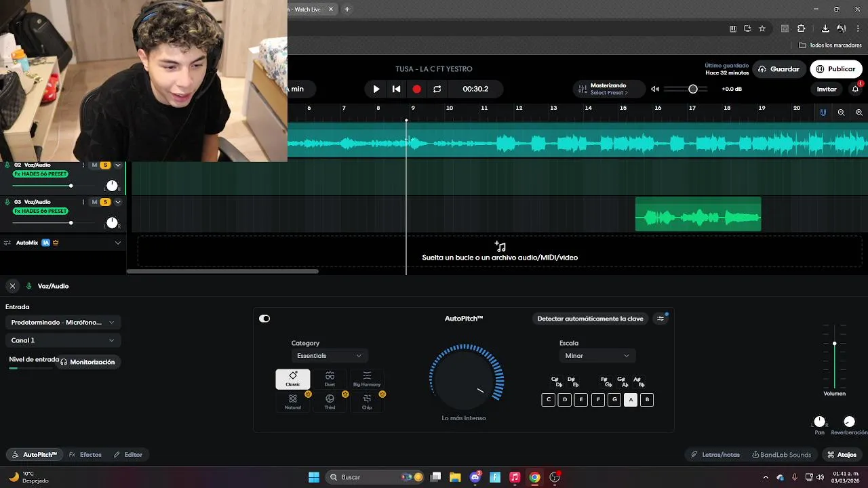The width and height of the screenshot is (868, 488).
Task: Open the Letras/notas tab
Action: 715,455
